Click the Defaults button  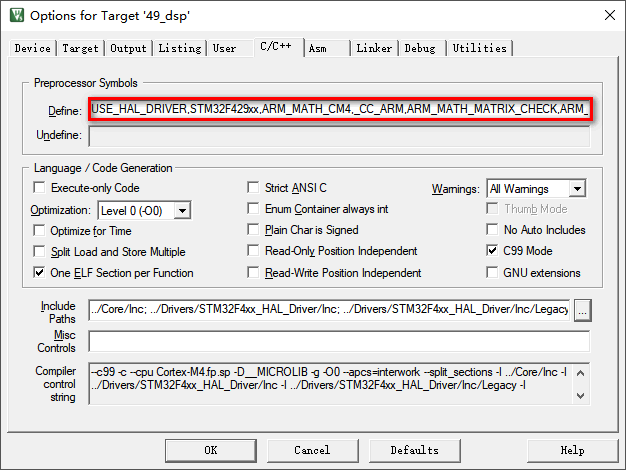point(414,450)
